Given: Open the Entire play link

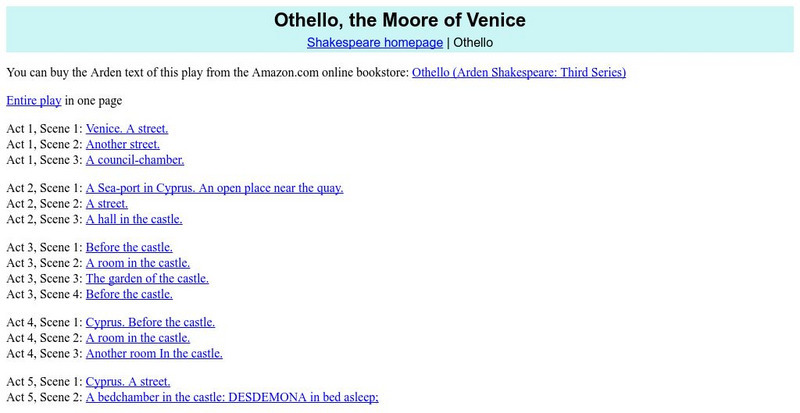Looking at the screenshot, I should tap(34, 101).
